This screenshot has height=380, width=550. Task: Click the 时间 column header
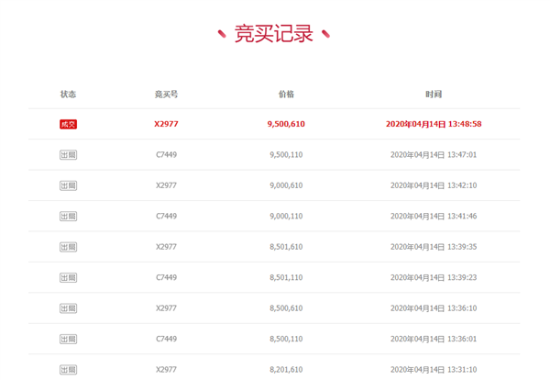pos(434,94)
